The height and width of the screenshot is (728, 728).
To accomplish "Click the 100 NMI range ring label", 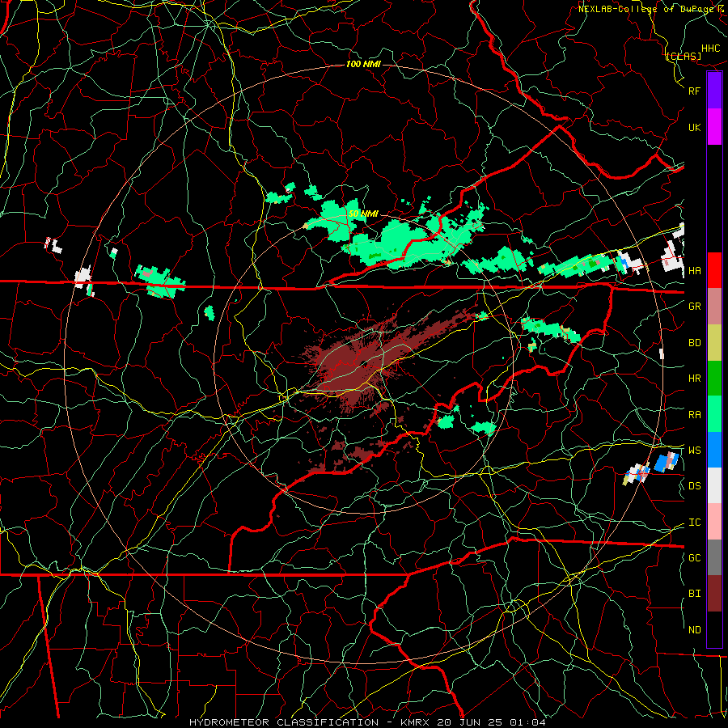I will click(363, 64).
